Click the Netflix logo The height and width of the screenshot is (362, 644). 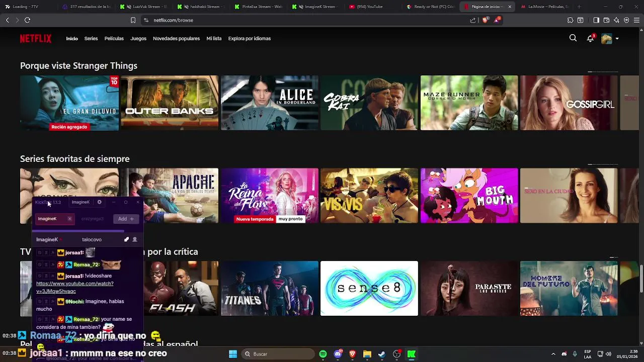tap(36, 39)
